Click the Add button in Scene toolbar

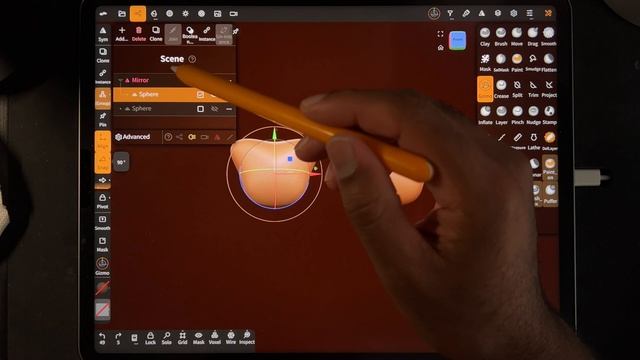pyautogui.click(x=122, y=34)
